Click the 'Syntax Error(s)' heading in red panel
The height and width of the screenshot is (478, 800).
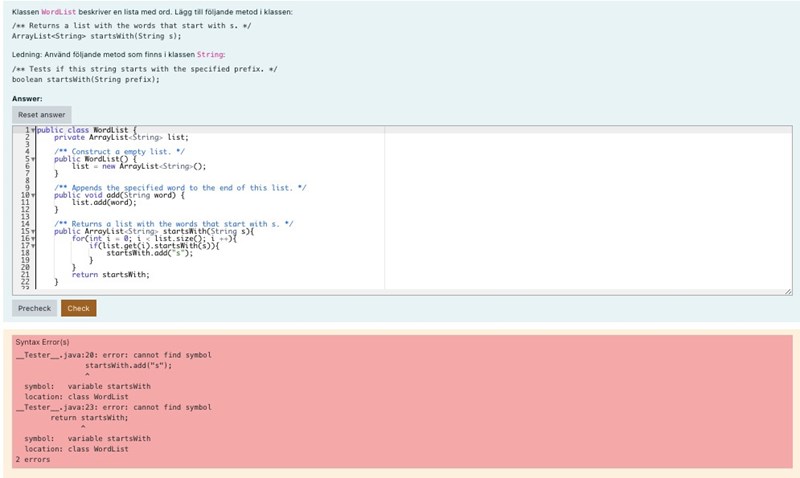42,342
